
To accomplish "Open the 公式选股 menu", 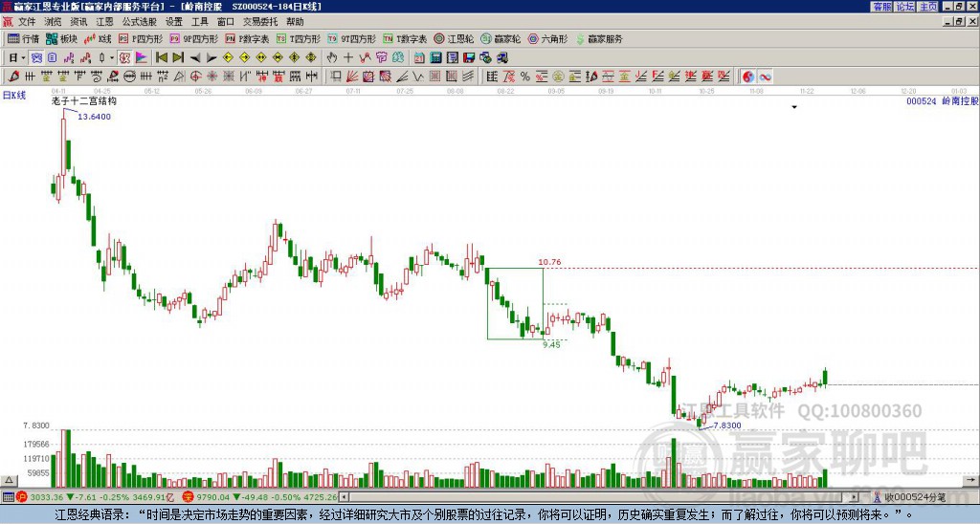I will coord(140,22).
